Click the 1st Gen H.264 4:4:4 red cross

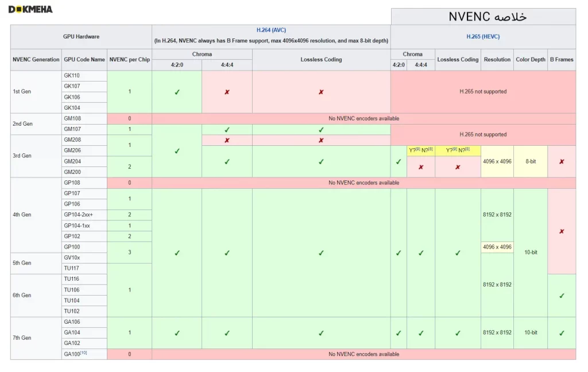[x=227, y=92]
